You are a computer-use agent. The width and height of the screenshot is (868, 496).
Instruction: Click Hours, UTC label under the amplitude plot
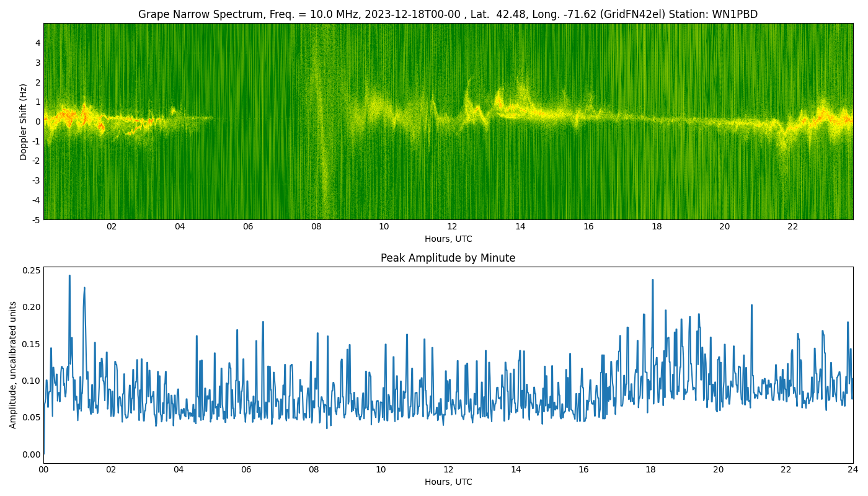tap(448, 482)
